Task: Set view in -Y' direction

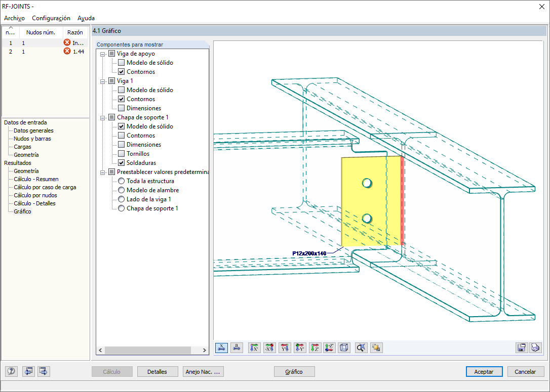Action: pos(299,348)
